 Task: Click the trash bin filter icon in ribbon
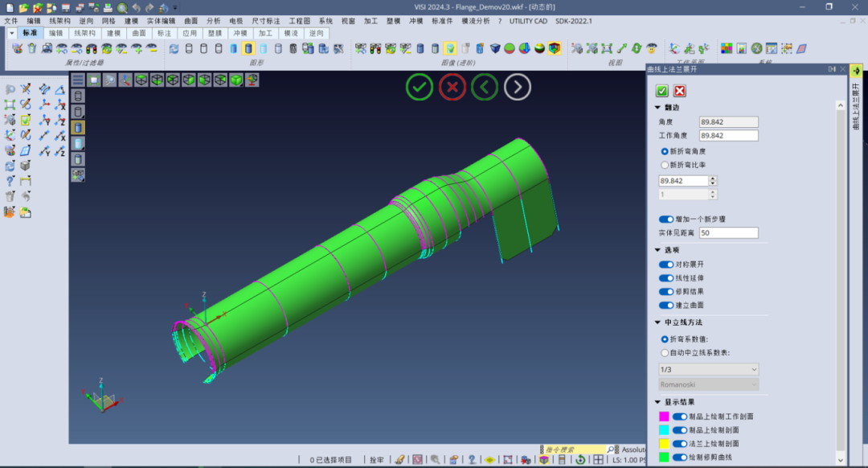click(x=32, y=49)
